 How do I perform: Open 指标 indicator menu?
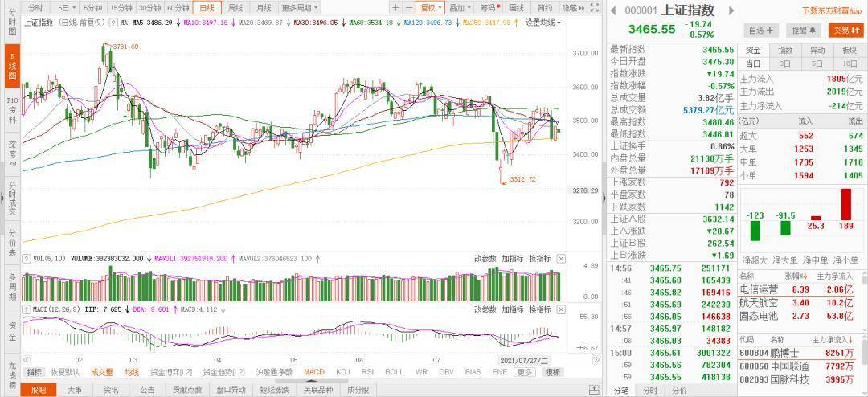34,372
